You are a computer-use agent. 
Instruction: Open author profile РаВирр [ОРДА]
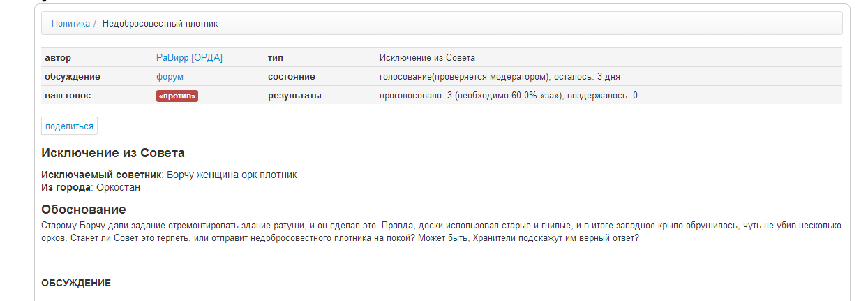coord(189,57)
